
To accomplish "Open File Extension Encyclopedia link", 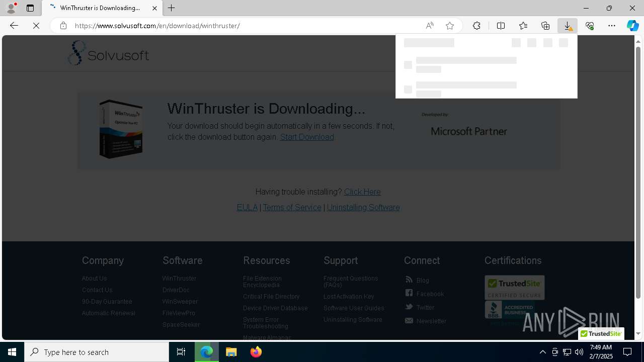I will click(x=262, y=282).
